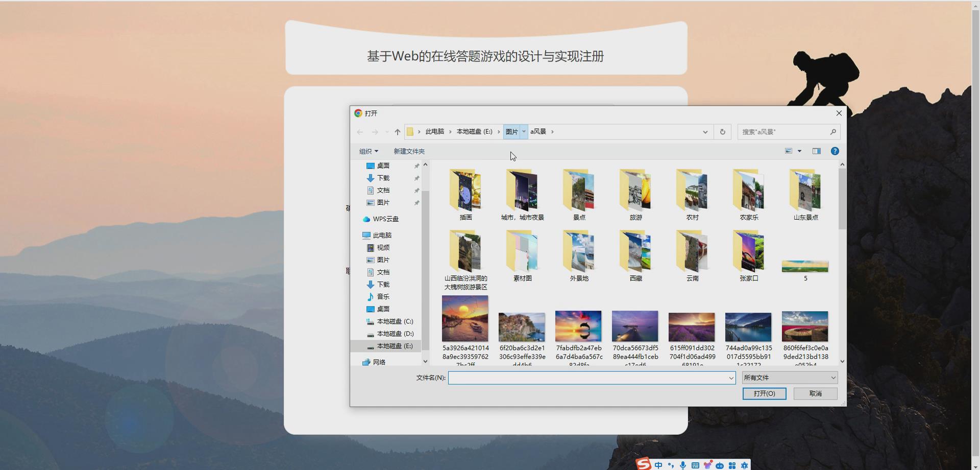Screen dimensions: 980x470
Task: Unpin 桌面 from quick access
Action: pos(416,166)
